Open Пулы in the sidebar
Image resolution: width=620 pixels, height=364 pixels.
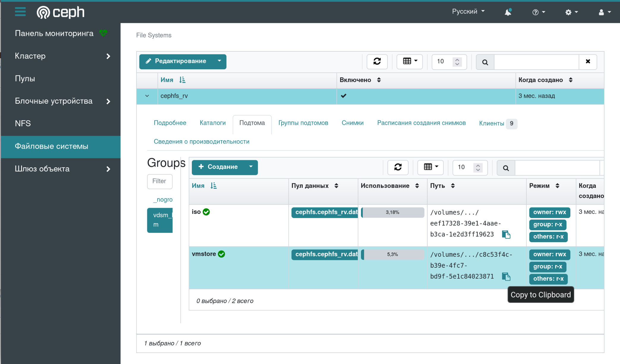pos(25,79)
